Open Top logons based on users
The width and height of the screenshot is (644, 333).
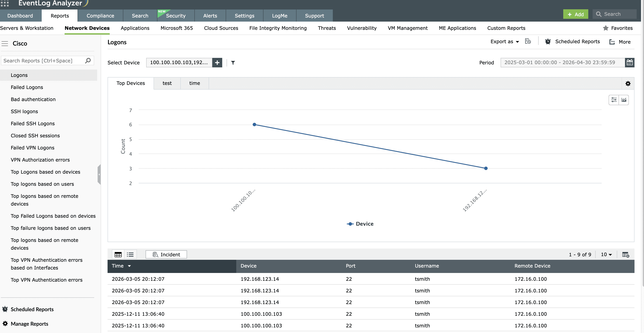pyautogui.click(x=42, y=184)
